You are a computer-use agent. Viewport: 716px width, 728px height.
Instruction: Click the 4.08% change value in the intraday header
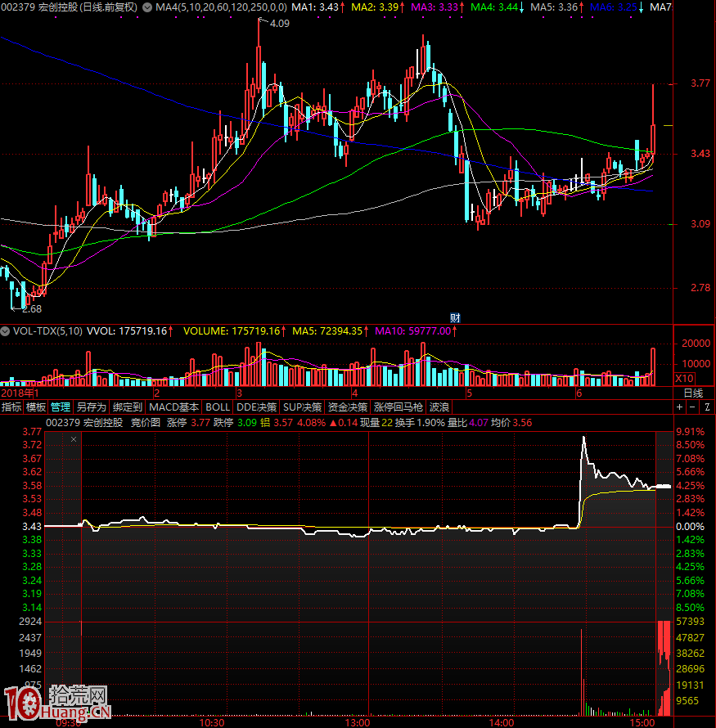tap(312, 423)
